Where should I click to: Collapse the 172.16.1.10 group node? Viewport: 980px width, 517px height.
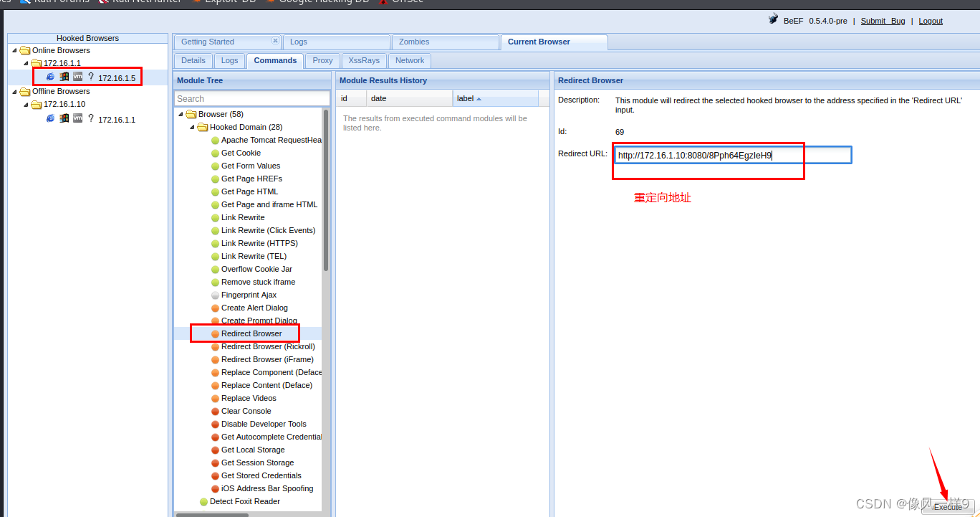pos(26,105)
